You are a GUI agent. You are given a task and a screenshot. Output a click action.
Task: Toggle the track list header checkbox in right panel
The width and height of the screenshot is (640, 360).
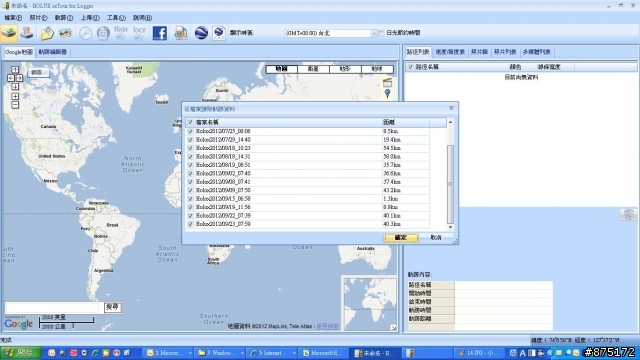pyautogui.click(x=411, y=67)
